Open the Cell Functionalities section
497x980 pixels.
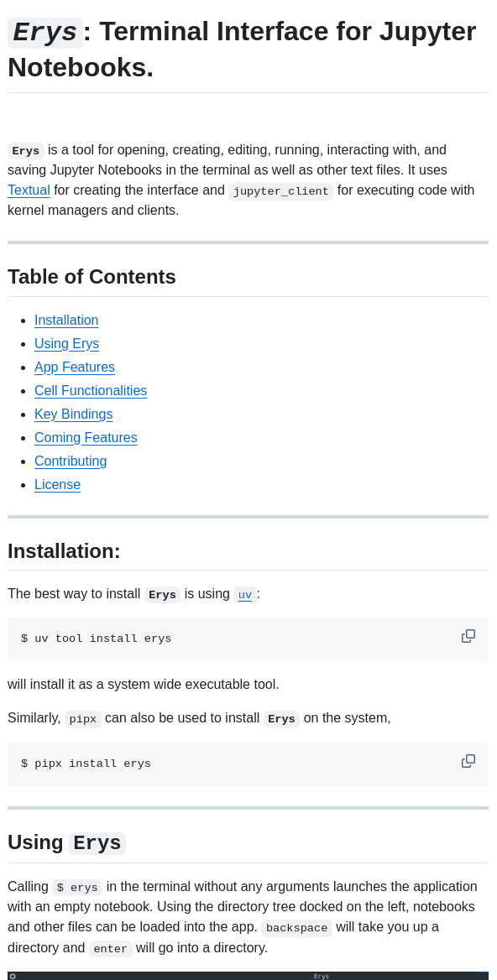(90, 390)
